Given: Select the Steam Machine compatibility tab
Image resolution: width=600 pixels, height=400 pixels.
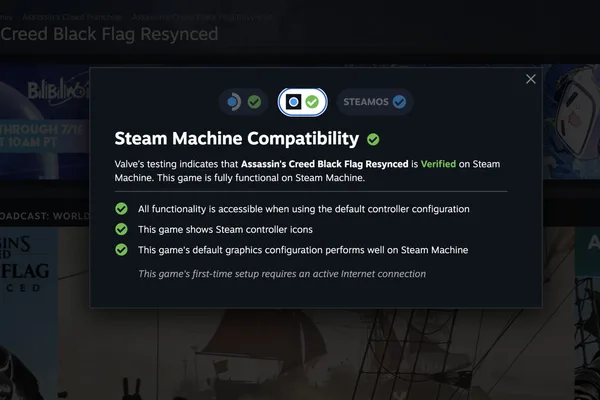Looking at the screenshot, I should pyautogui.click(x=302, y=102).
